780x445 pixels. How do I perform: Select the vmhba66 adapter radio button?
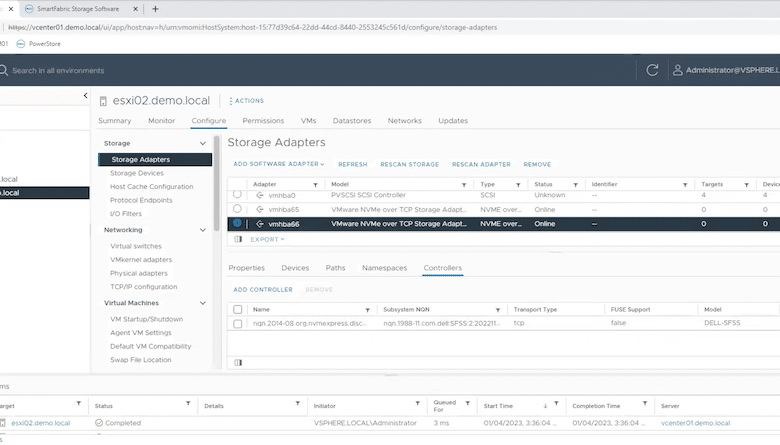click(x=237, y=223)
